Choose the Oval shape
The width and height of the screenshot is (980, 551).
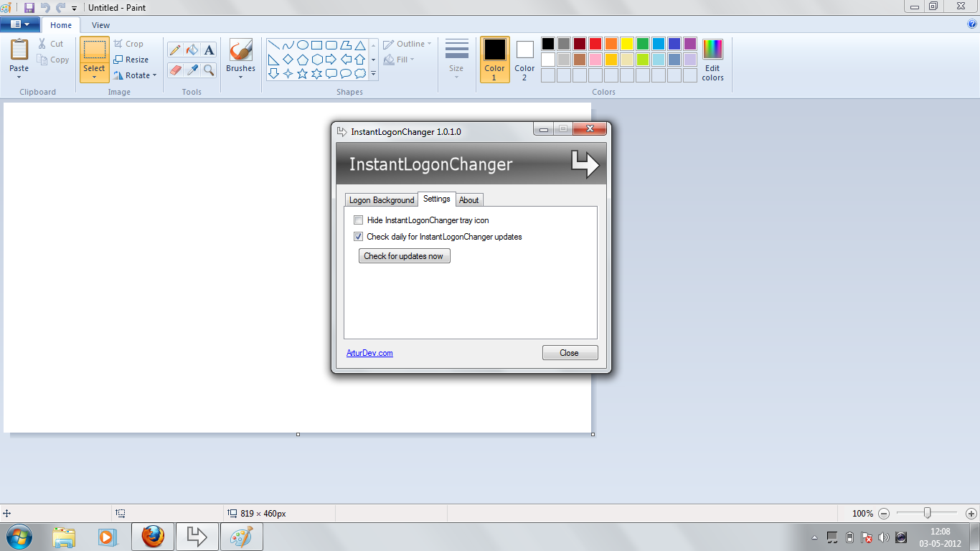pyautogui.click(x=302, y=45)
